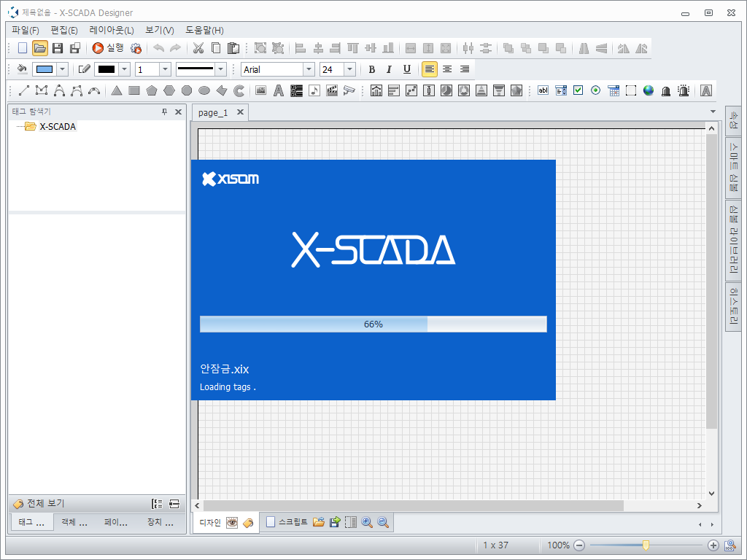Run the project with 실행 button

click(108, 48)
